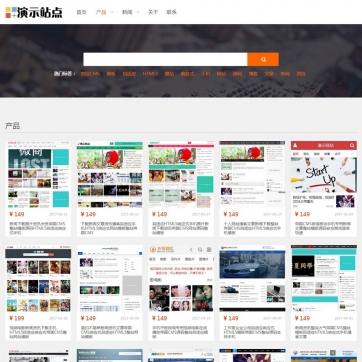
Task: Focus the white search input box
Action: pos(165,59)
